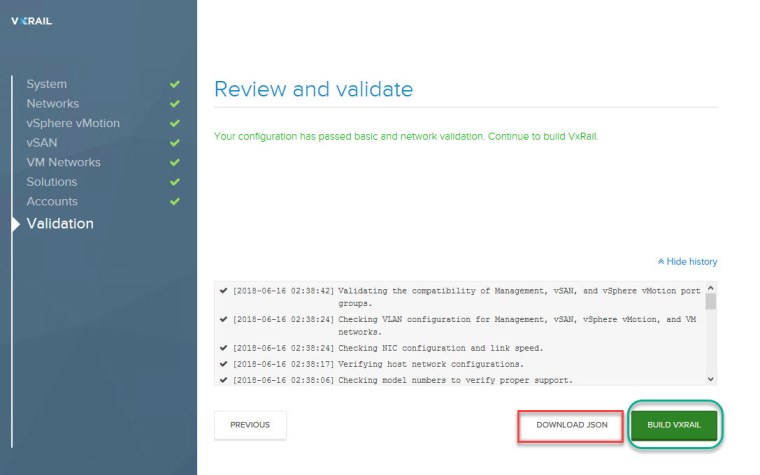Click the green validation passed message

tap(406, 137)
